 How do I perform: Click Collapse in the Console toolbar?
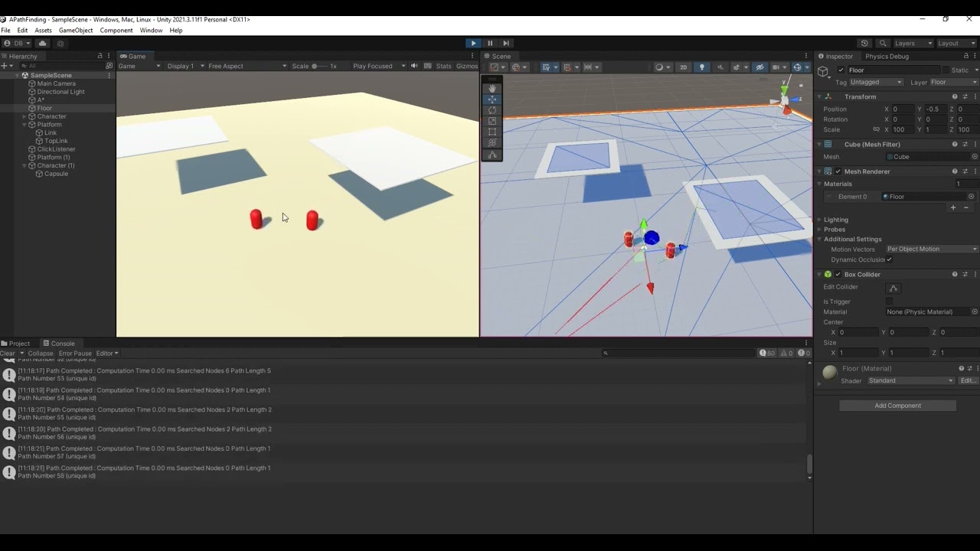(41, 354)
